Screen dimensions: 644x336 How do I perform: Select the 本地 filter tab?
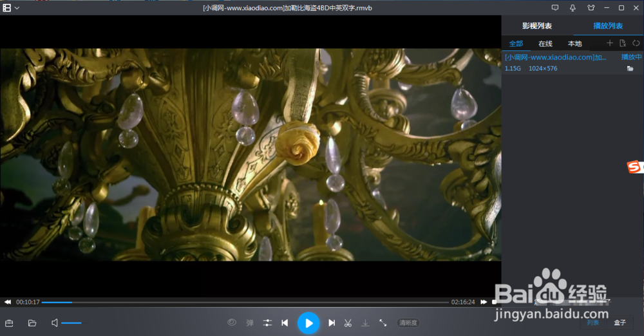tap(574, 44)
